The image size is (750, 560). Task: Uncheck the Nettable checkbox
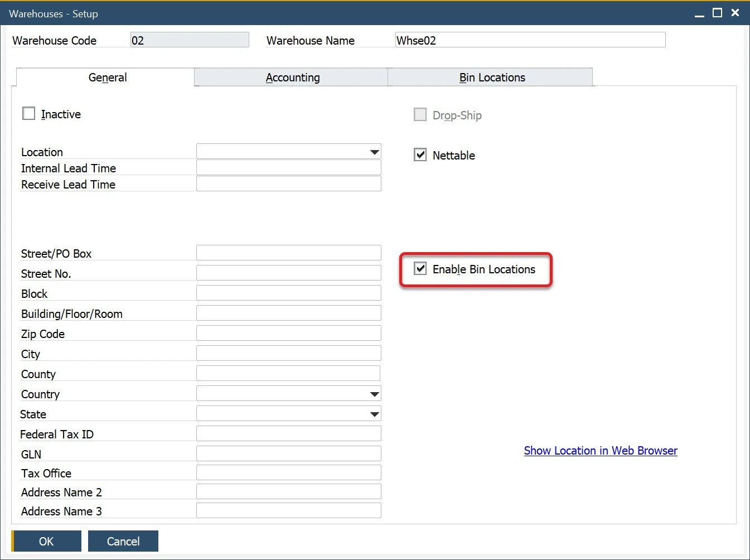(420, 155)
